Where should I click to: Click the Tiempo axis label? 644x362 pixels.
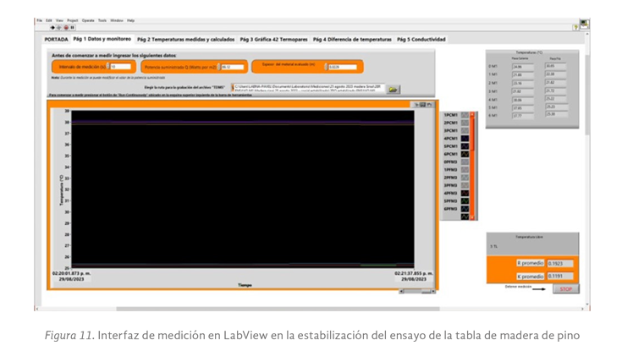click(x=245, y=285)
